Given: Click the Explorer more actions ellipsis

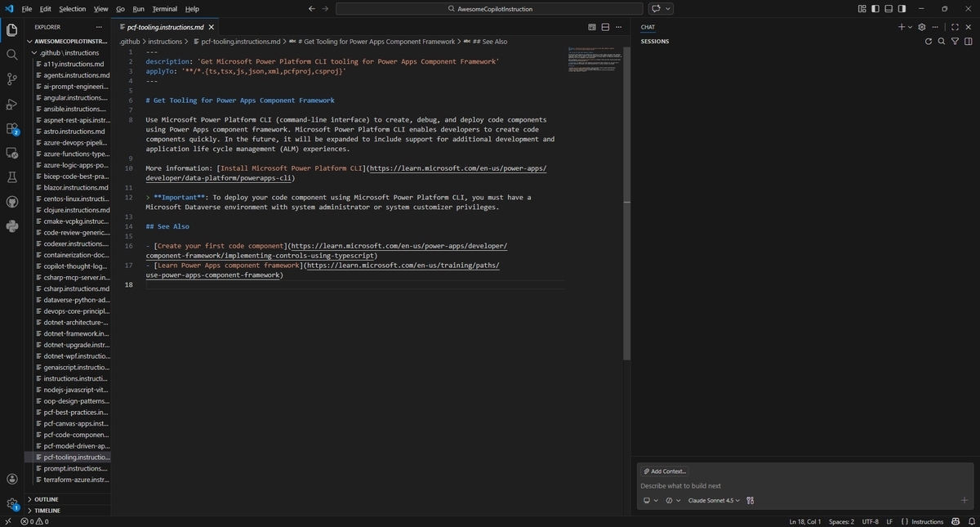Looking at the screenshot, I should (100, 27).
